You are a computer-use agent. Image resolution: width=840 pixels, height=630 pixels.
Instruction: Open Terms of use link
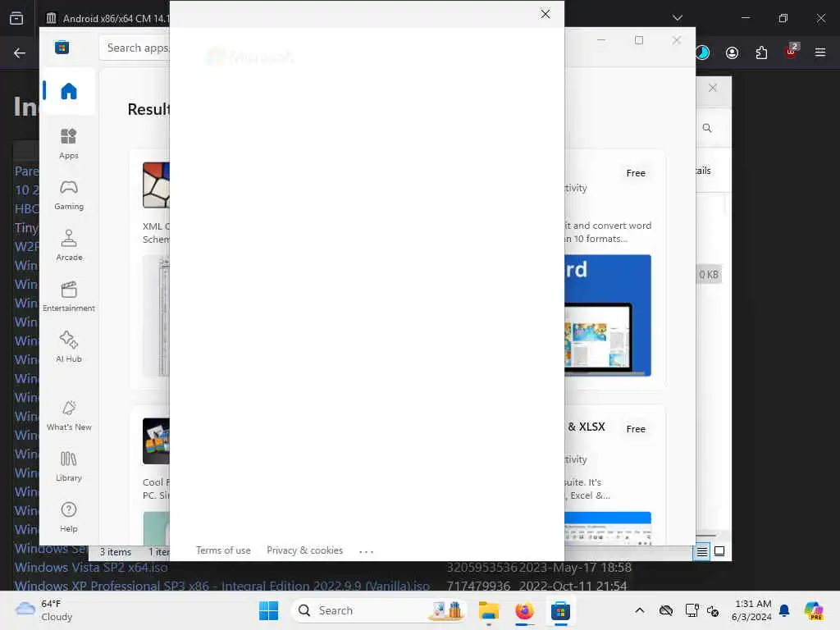(x=223, y=550)
